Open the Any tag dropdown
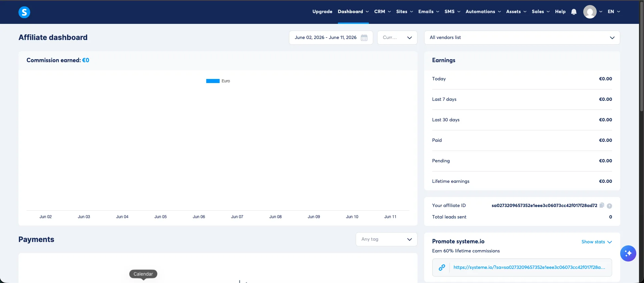This screenshot has height=283, width=644. pos(386,239)
